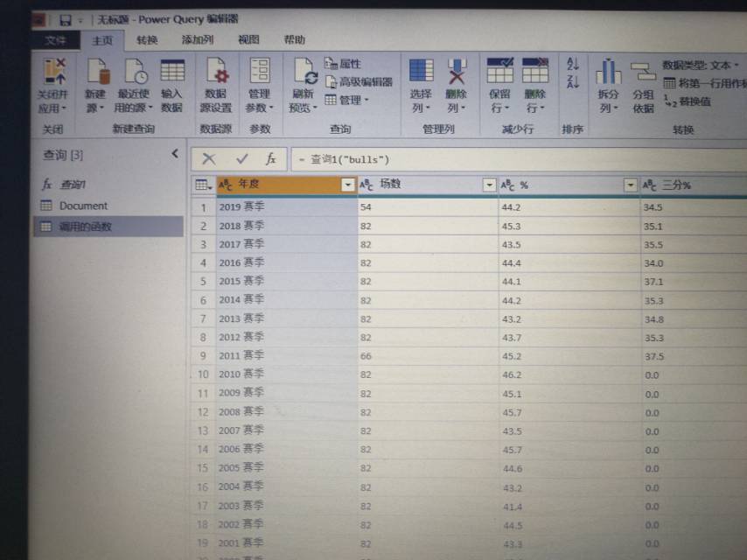
Task: Confirm formula with checkmark icon
Action: 241,158
